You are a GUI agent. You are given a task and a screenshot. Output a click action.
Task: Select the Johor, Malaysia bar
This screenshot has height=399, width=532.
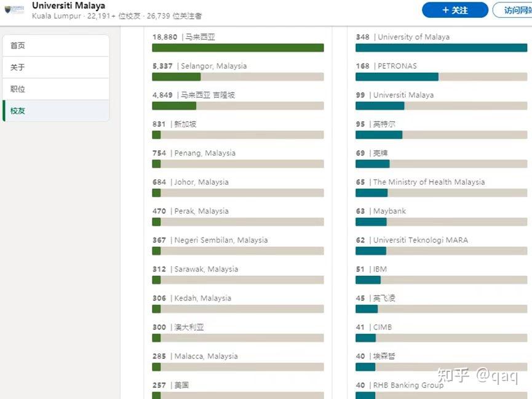237,192
